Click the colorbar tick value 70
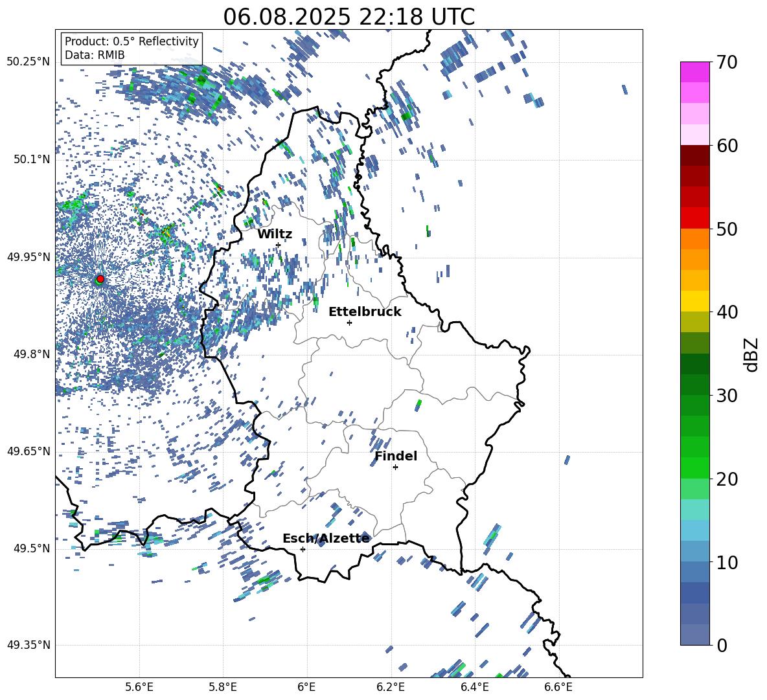The image size is (767, 700). (x=727, y=62)
